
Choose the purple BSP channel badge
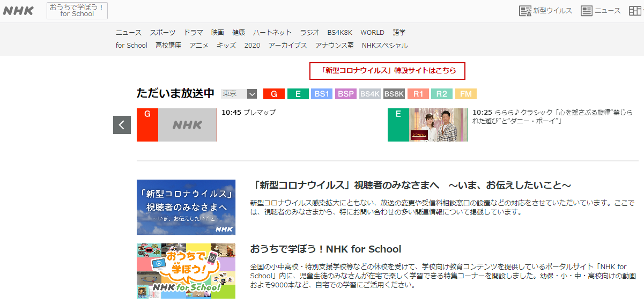click(x=346, y=94)
